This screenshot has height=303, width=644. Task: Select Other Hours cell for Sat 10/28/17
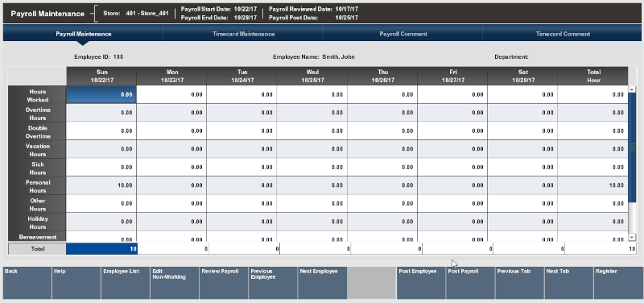522,204
